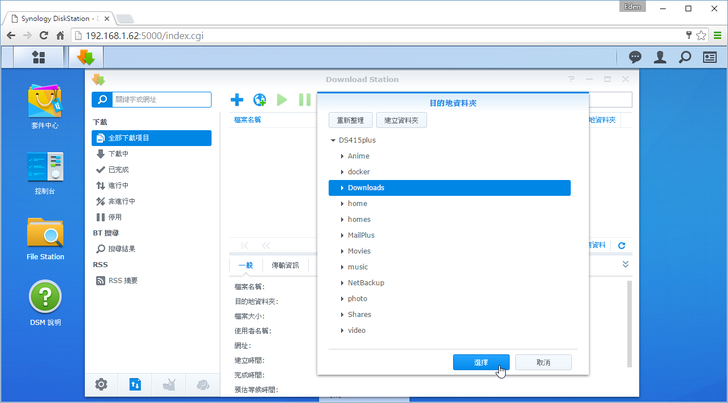Collapse the DS415plus root node

click(333, 141)
